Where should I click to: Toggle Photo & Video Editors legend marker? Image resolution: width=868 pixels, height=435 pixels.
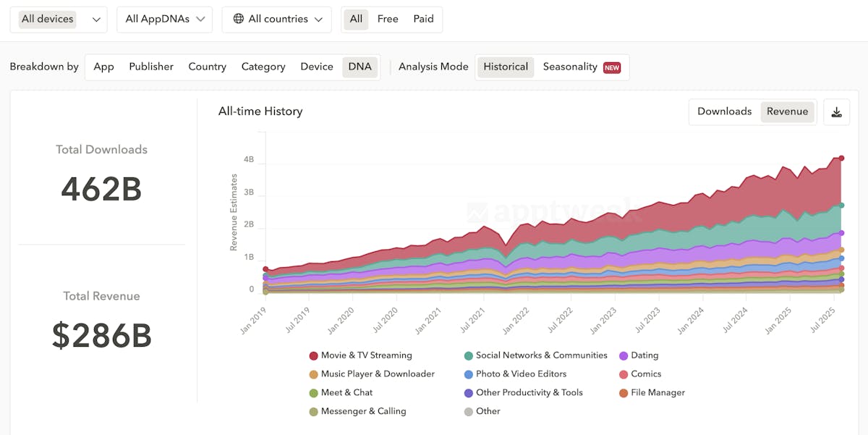tap(469, 374)
